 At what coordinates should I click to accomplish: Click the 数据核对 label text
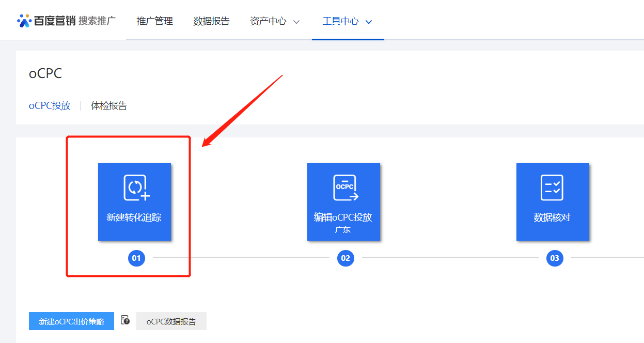552,217
